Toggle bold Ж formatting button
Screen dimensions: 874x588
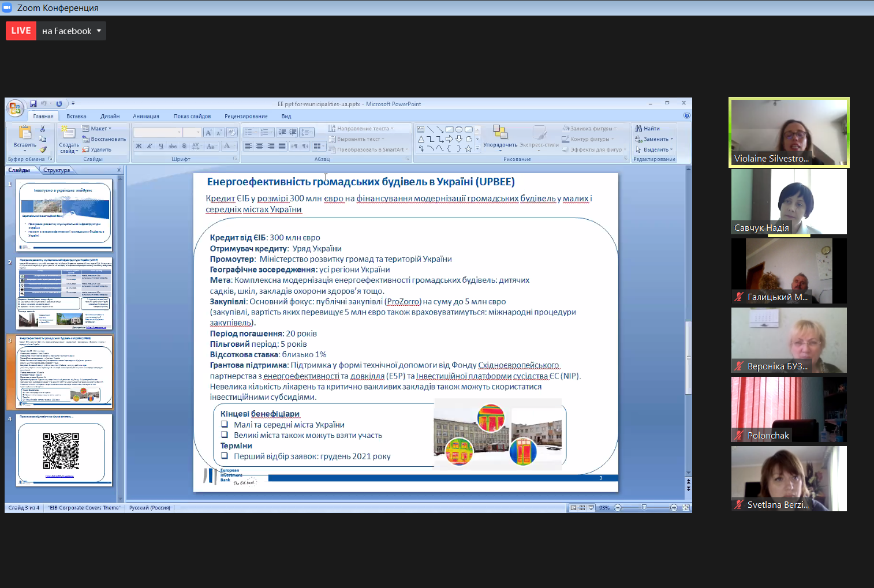(x=139, y=146)
